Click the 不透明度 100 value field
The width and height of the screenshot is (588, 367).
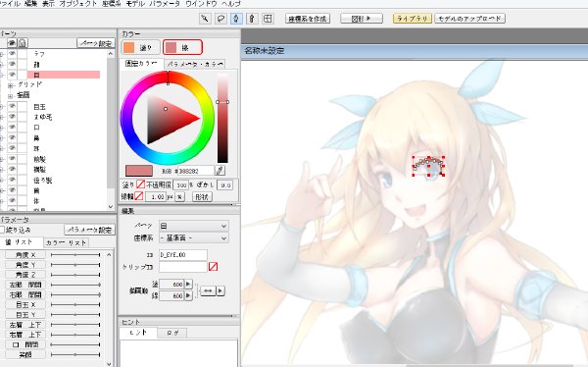(x=181, y=184)
